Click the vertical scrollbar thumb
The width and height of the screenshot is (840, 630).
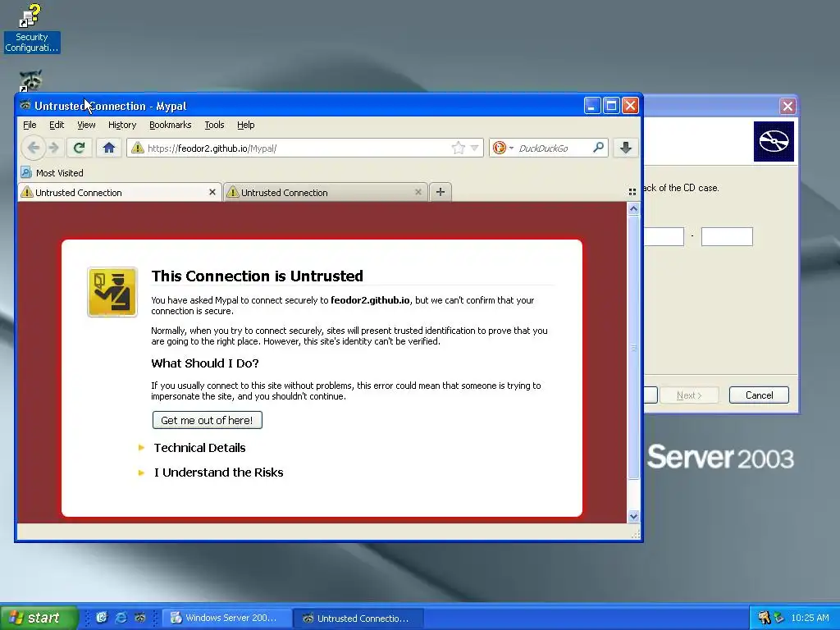(633, 347)
